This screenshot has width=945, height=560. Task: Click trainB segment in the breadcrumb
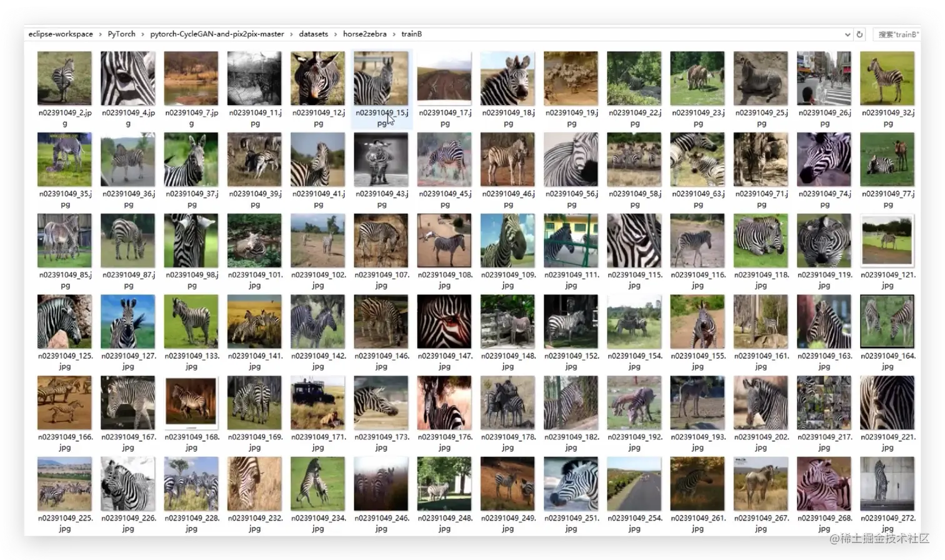411,34
